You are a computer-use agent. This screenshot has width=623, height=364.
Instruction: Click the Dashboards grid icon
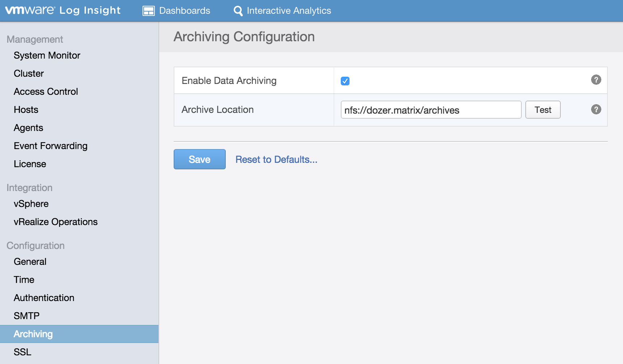pos(148,11)
